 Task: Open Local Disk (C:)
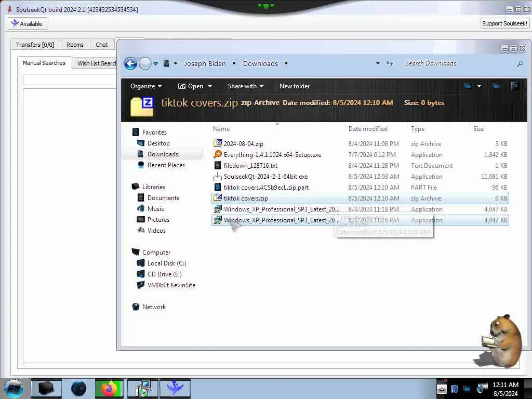click(167, 263)
